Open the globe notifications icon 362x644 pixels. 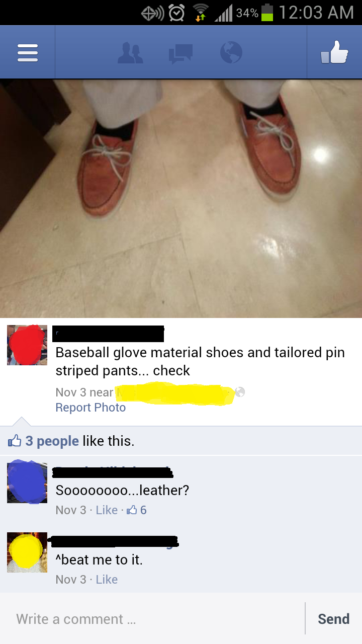click(231, 52)
